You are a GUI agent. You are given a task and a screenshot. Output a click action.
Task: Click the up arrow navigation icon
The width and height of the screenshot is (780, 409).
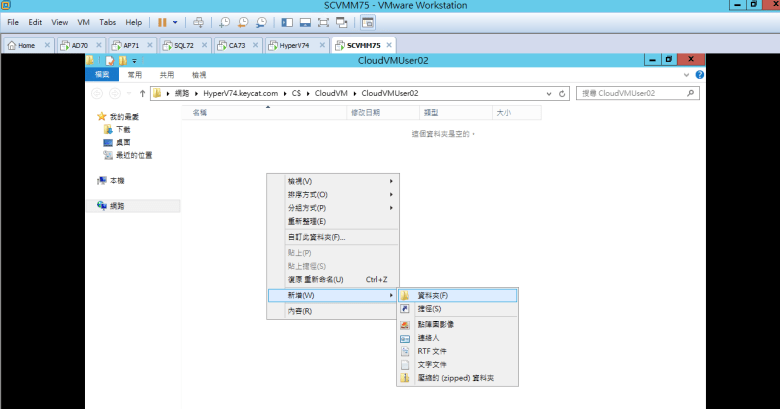142,93
